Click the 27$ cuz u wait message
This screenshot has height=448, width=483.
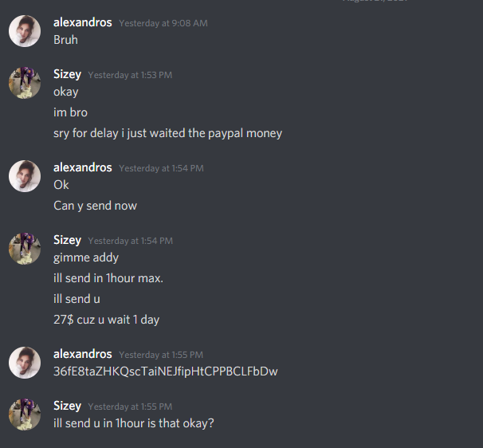(106, 320)
